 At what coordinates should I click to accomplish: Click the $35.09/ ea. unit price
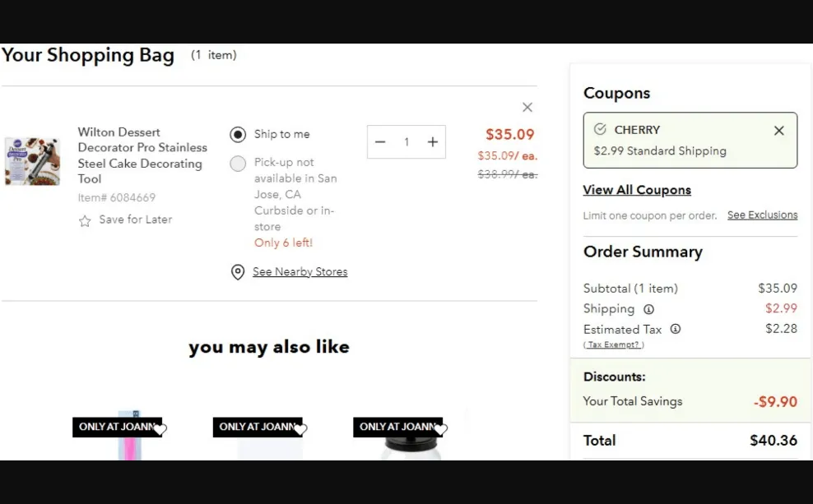[x=507, y=156]
